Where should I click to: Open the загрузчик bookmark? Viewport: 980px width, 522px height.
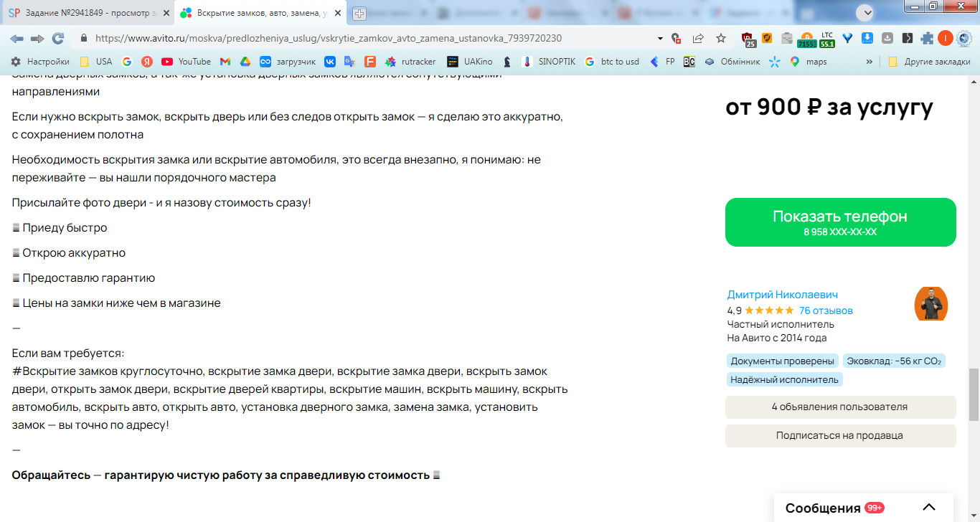287,62
